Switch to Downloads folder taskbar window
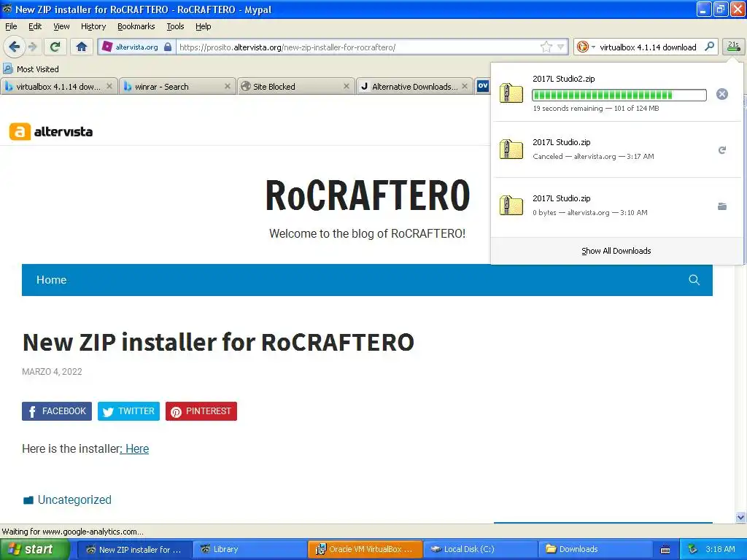This screenshot has height=560, width=747. [595, 549]
